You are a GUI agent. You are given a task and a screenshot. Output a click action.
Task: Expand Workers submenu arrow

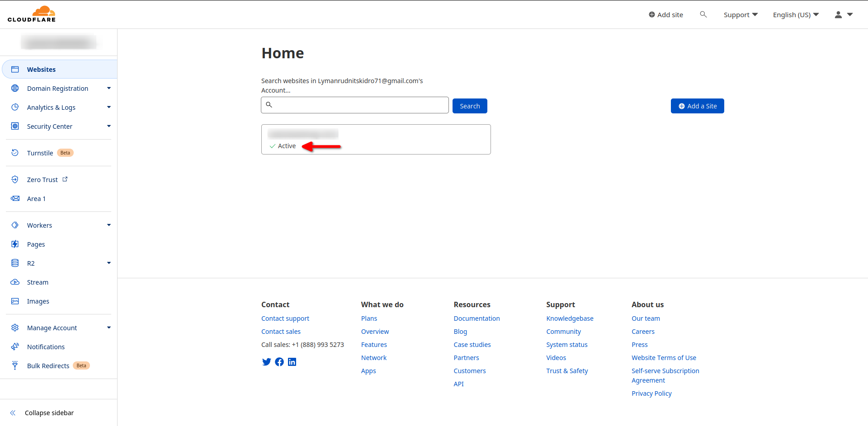click(x=109, y=225)
